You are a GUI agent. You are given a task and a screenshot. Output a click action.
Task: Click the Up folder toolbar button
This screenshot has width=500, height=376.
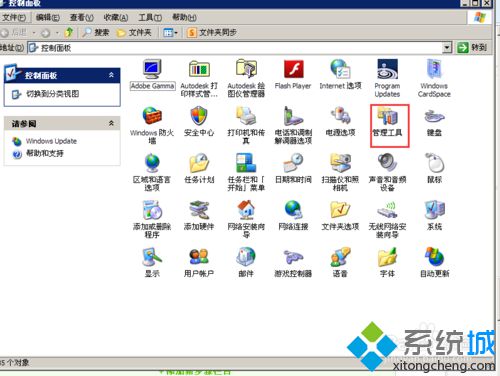(x=69, y=32)
